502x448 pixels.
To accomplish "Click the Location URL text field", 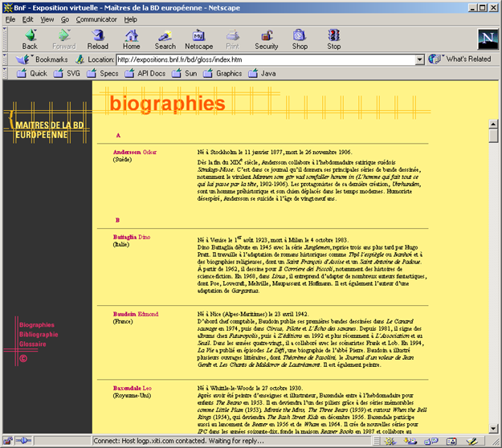I will [265, 59].
